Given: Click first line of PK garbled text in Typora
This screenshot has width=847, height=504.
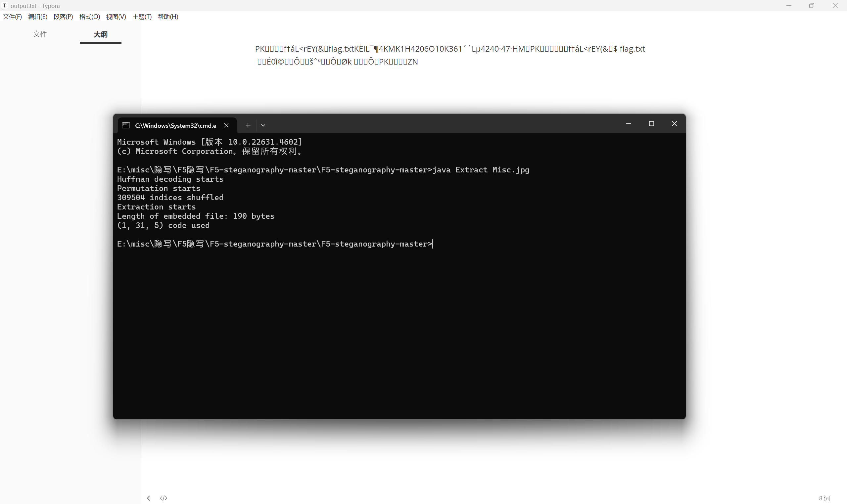Looking at the screenshot, I should click(x=450, y=49).
